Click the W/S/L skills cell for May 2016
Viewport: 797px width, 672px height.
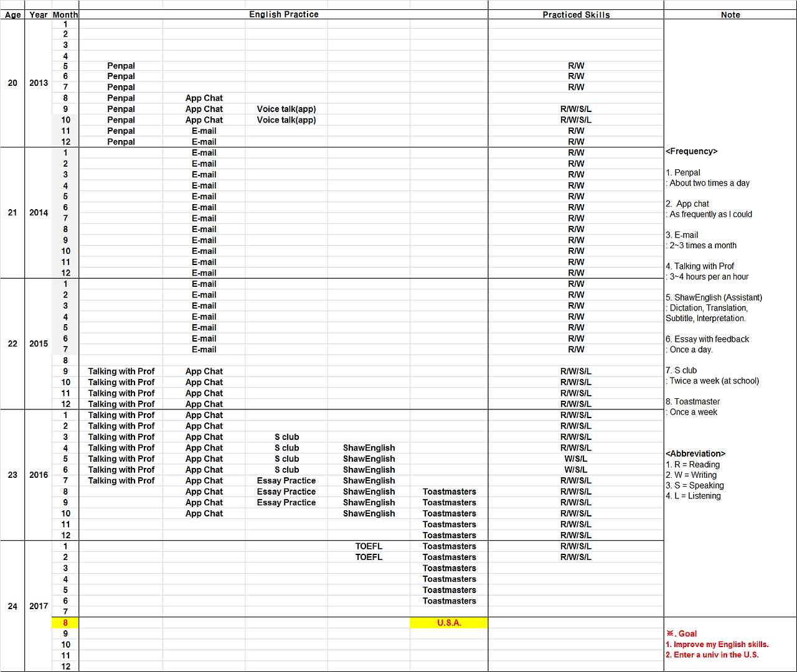[x=576, y=459]
